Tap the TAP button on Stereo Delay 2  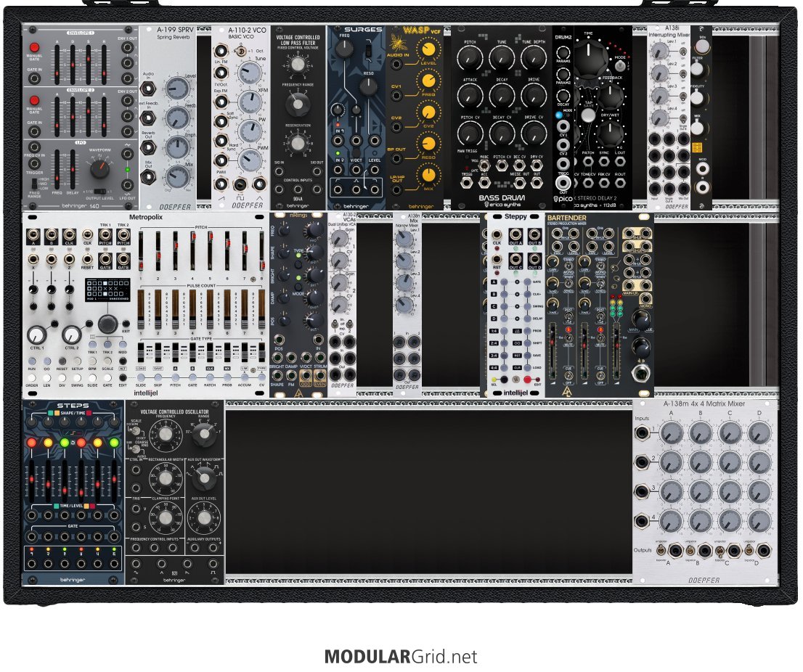click(588, 115)
